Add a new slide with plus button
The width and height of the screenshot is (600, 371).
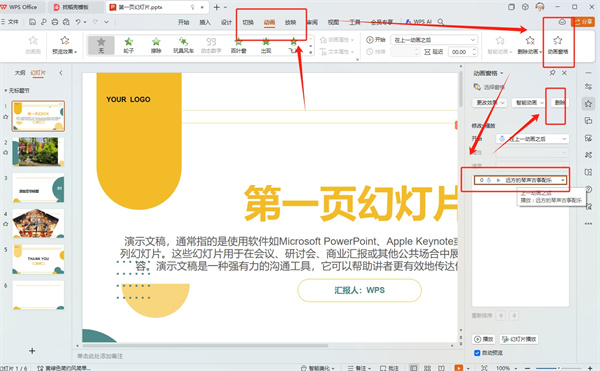[x=32, y=351]
